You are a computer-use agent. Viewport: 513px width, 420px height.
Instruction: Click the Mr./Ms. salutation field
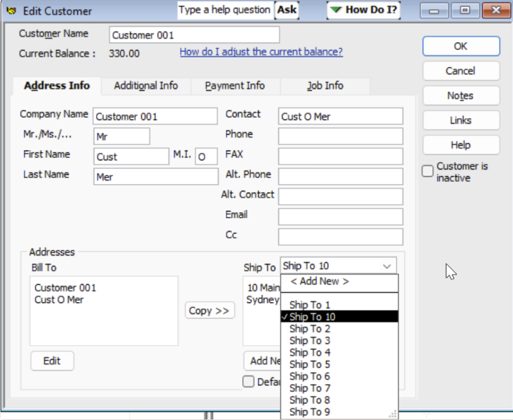coord(122,136)
